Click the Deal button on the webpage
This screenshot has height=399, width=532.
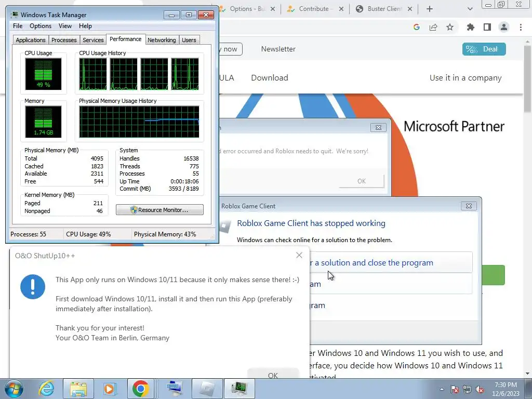[x=484, y=49]
